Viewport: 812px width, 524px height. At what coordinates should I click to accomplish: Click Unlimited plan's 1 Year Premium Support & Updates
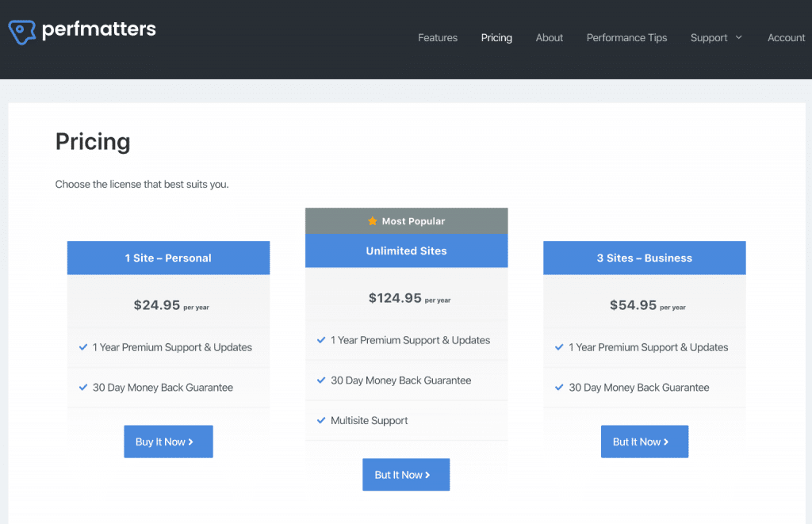pos(410,340)
